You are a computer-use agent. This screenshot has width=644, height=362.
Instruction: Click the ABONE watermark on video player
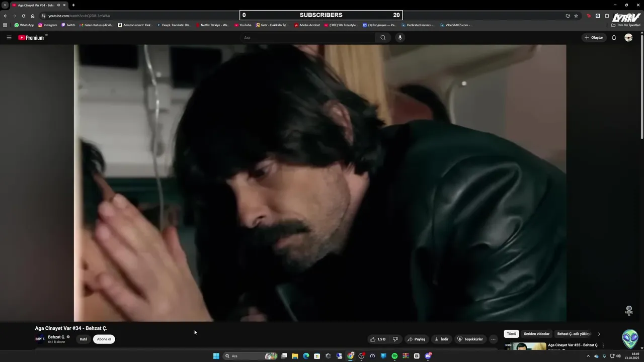tap(629, 310)
